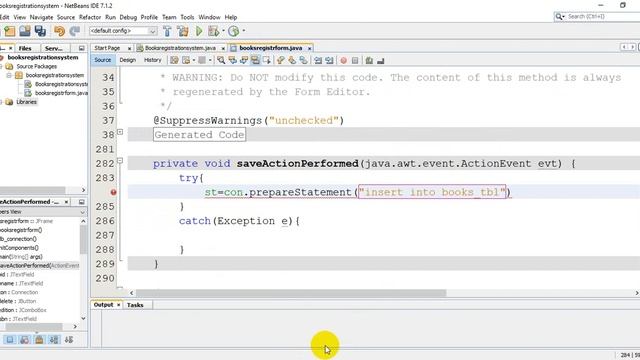The image size is (640, 360).
Task: Click the red error marker on line 284
Action: click(113, 192)
